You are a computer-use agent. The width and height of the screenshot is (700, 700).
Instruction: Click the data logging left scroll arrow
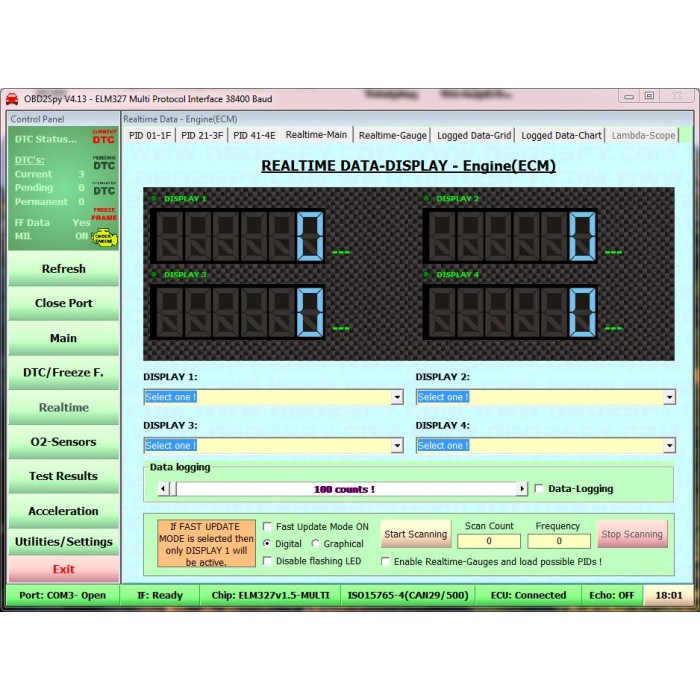tap(163, 489)
